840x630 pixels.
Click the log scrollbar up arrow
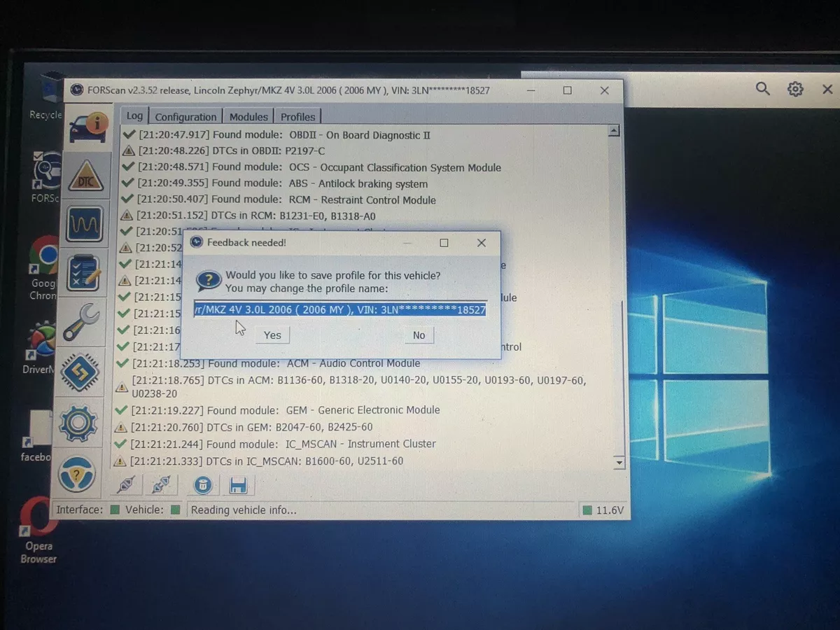tap(614, 131)
